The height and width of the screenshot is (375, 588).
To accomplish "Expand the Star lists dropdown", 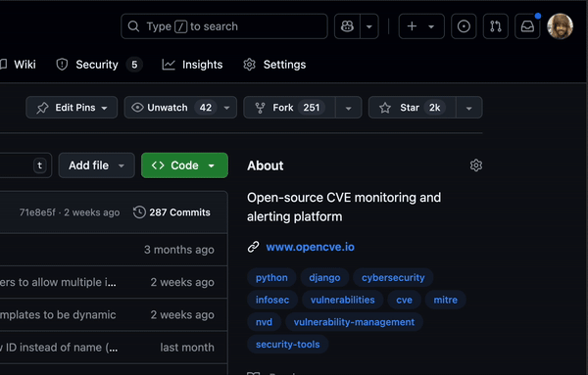I will pos(468,109).
